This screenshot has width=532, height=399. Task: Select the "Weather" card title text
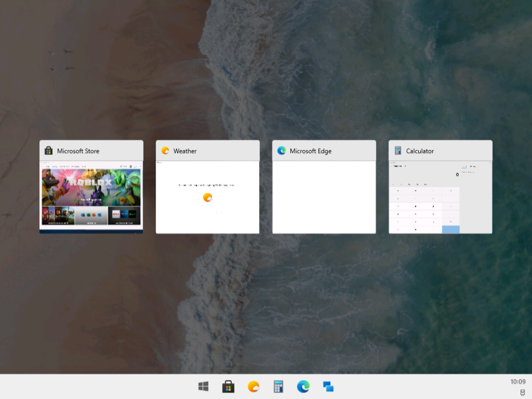(x=185, y=151)
